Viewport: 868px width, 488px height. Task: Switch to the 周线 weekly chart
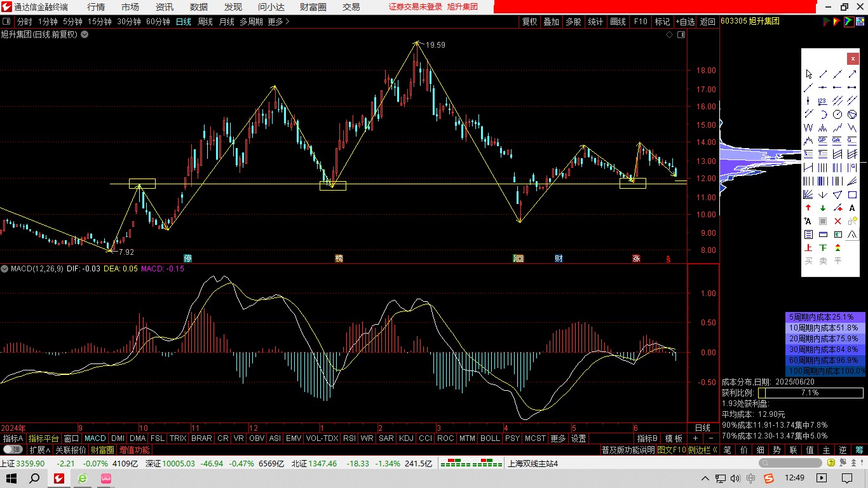pyautogui.click(x=205, y=22)
